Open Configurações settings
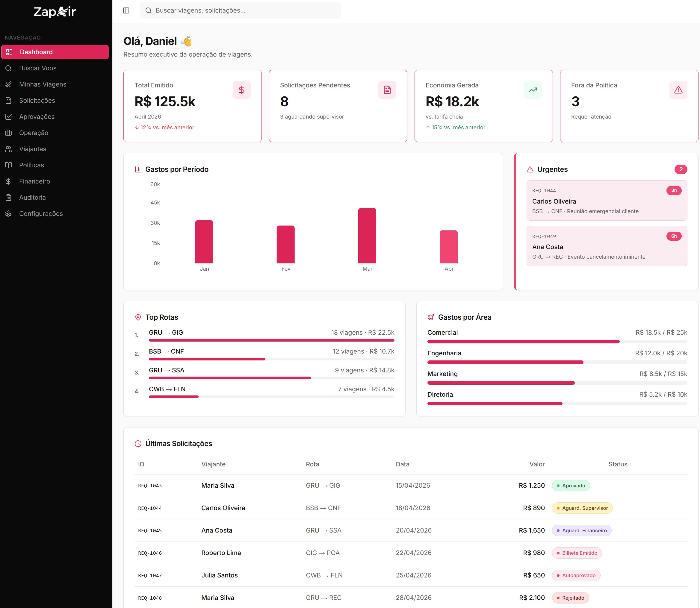Viewport: 700px width, 608px height. (x=55, y=214)
